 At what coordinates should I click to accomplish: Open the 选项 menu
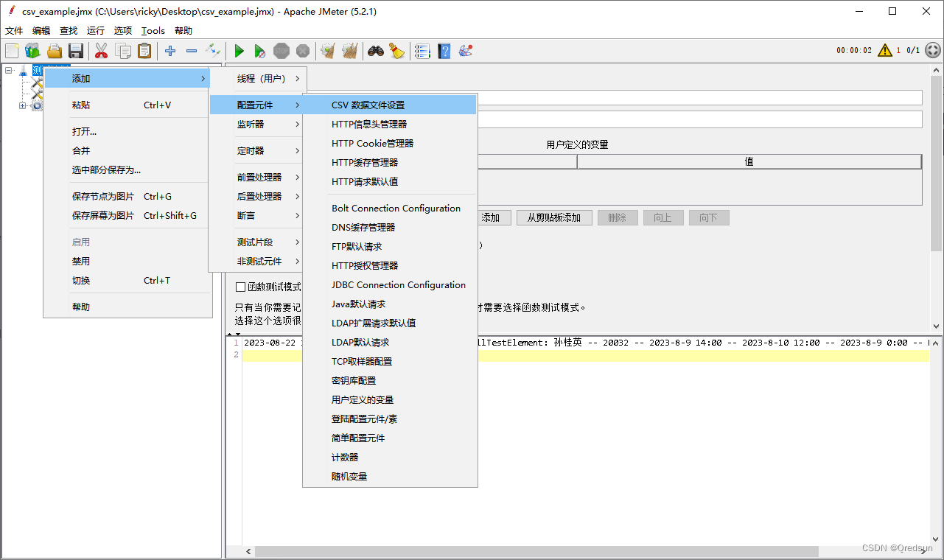click(123, 31)
